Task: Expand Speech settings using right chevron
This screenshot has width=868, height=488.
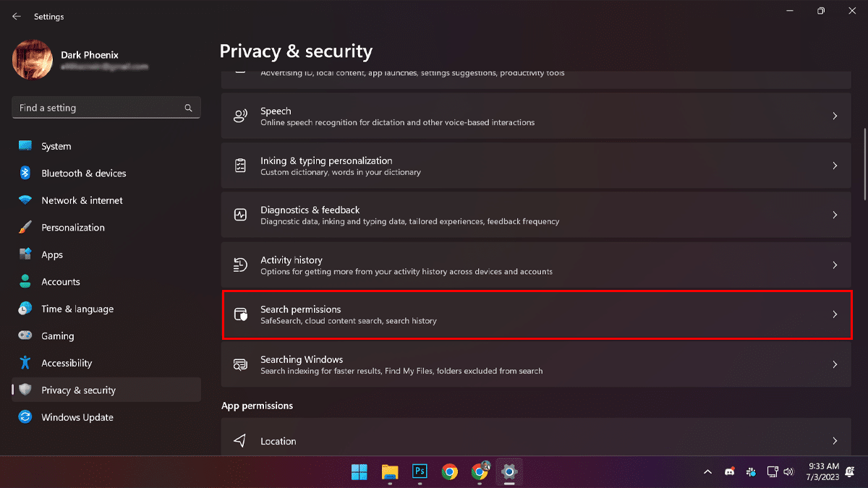Action: point(835,116)
